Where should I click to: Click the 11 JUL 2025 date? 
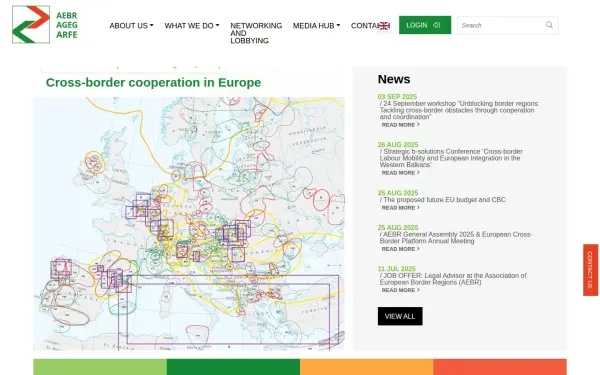[396, 269]
